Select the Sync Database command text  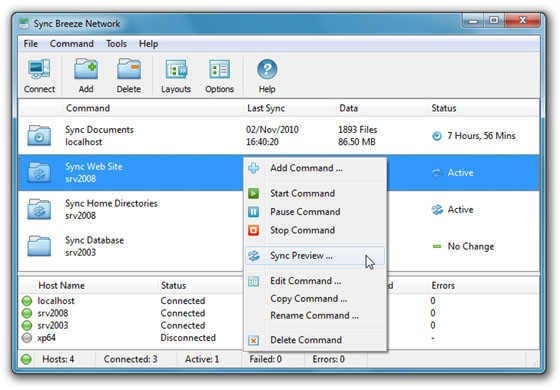point(94,240)
